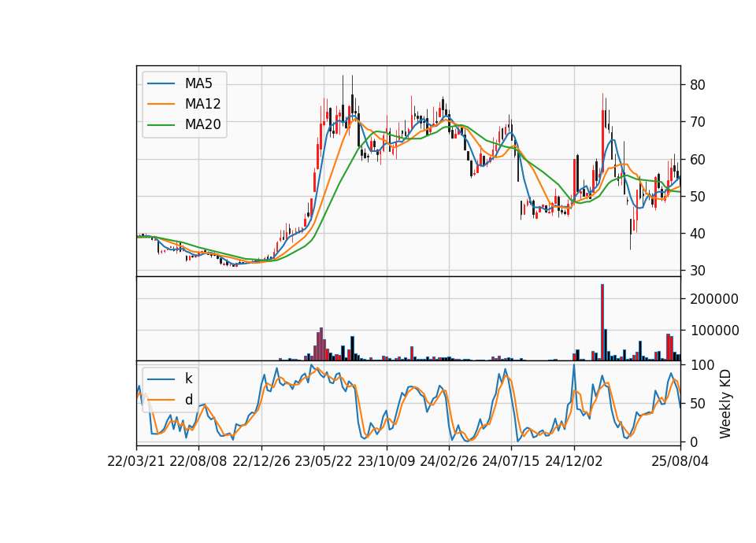Click the Weekly KD axis title
Image resolution: width=756 pixels, height=543 pixels.
click(x=725, y=404)
